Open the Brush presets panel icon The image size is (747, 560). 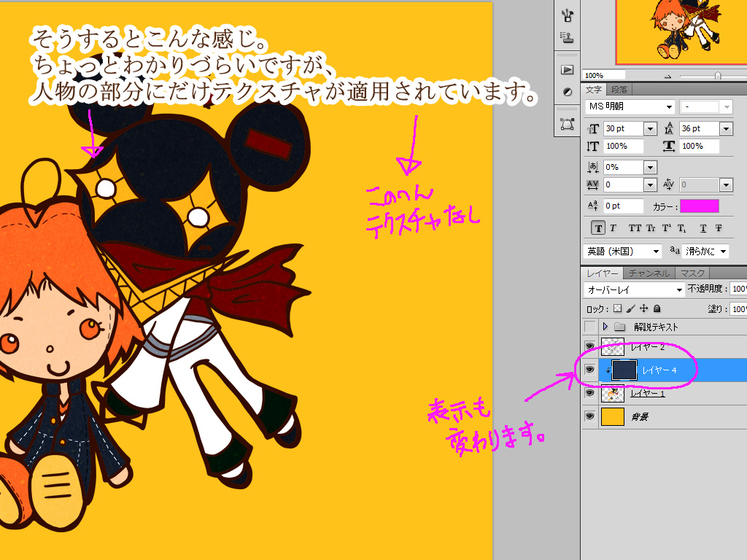567,14
